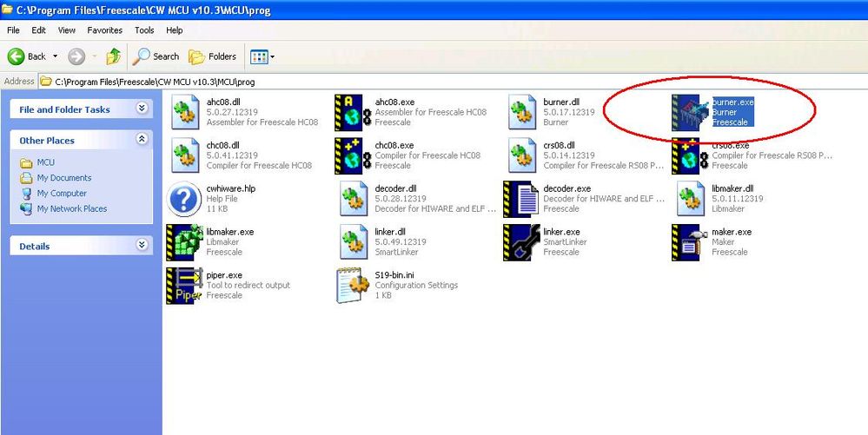Select the decoder.dll file icon
Image resolution: width=868 pixels, height=435 pixels.
click(x=354, y=199)
